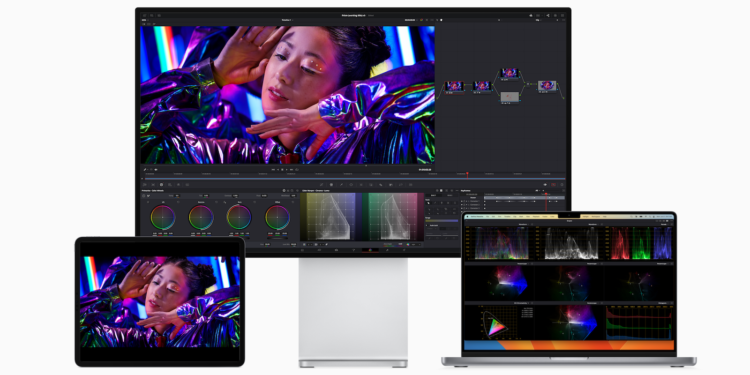Open the LUTs browser icon in top toolbar
Screen dimensions: 750x375
click(152, 15)
